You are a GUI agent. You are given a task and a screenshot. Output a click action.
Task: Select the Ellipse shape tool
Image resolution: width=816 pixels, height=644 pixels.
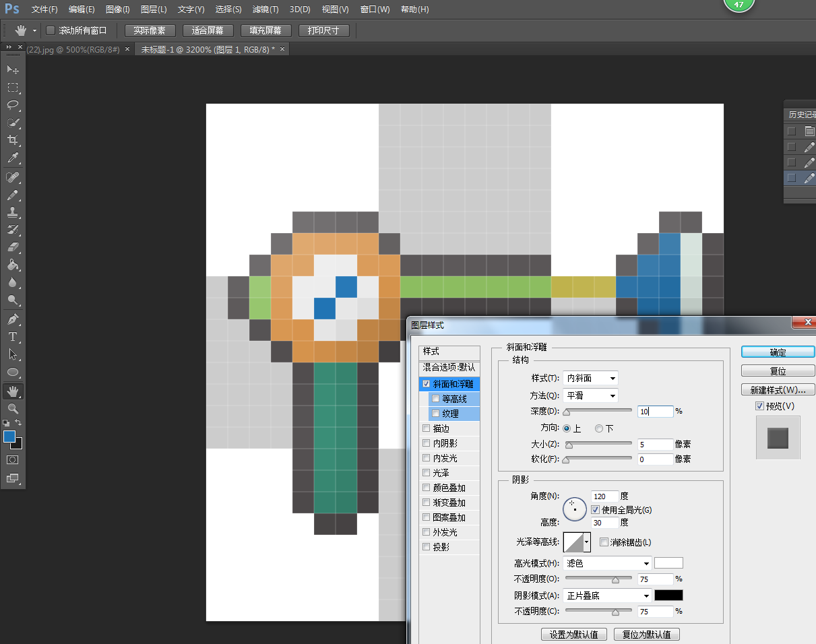13,372
